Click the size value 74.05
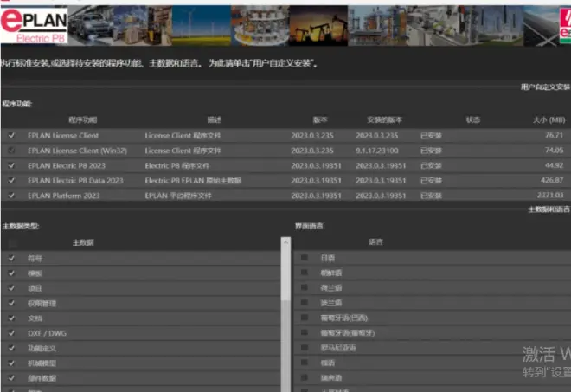 coord(554,150)
